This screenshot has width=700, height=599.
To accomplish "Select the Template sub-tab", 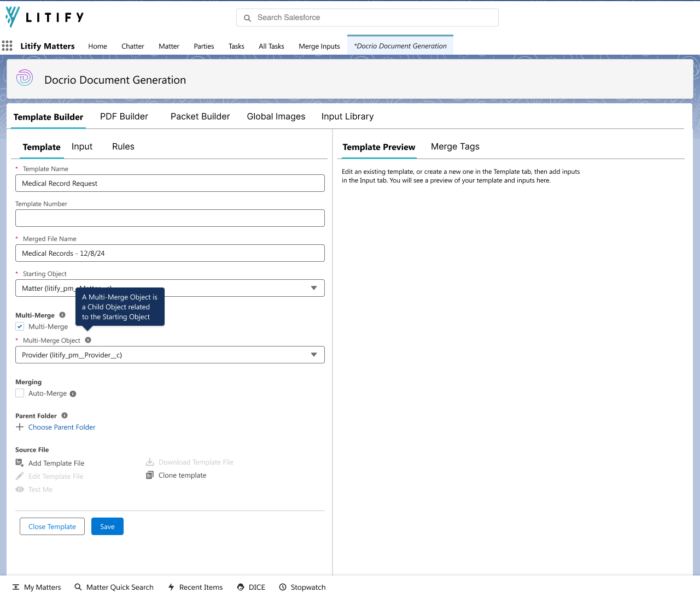I will pyautogui.click(x=42, y=147).
